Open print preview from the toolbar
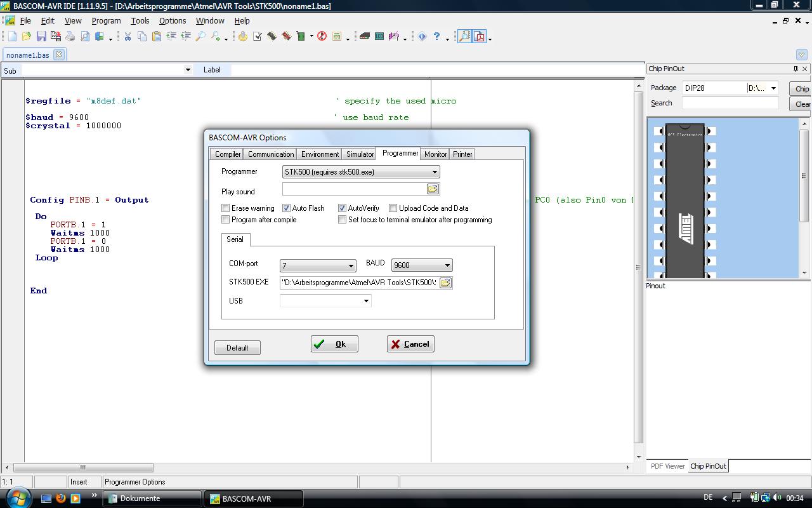The width and height of the screenshot is (812, 508). pyautogui.click(x=85, y=37)
